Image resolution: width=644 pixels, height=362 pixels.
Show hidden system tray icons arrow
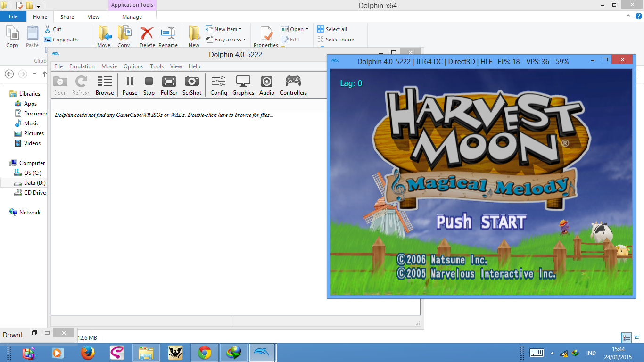click(x=552, y=353)
